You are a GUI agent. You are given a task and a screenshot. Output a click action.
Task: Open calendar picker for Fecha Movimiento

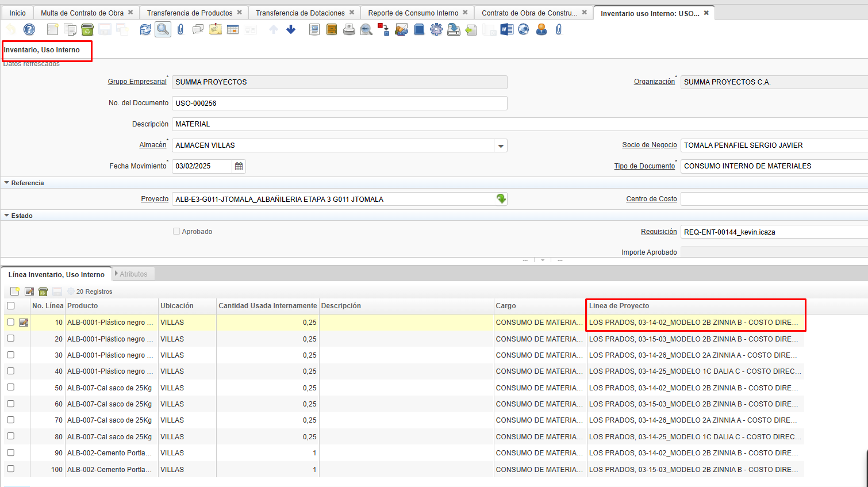(x=239, y=166)
